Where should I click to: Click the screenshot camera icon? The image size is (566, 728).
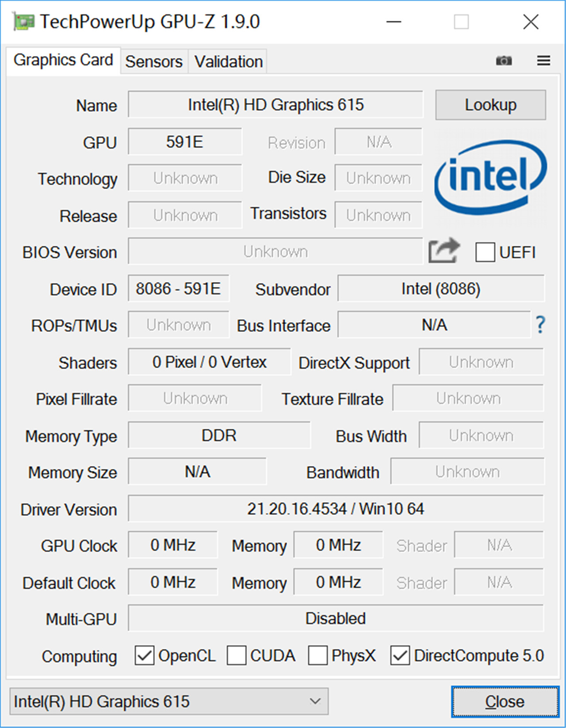pos(504,61)
